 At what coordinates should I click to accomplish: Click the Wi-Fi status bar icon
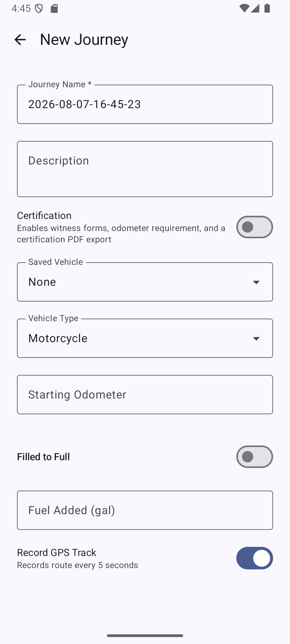coord(244,9)
